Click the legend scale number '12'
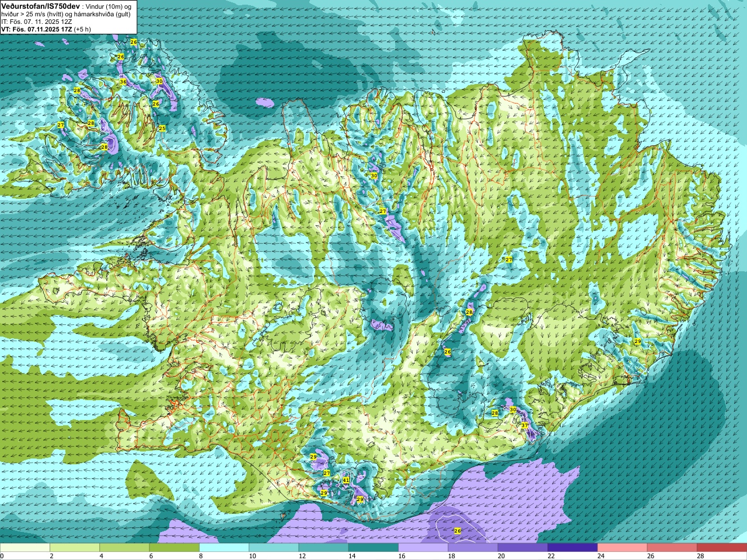 pos(302,556)
